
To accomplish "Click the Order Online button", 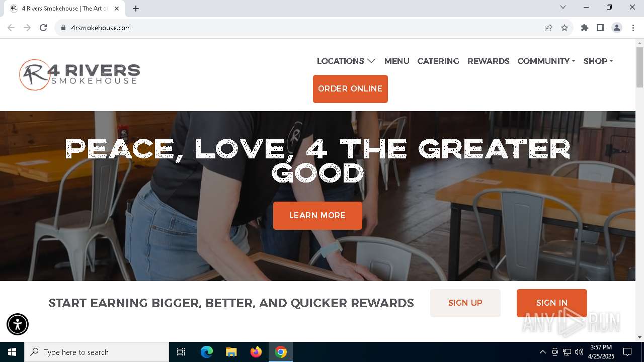I will pos(350,89).
